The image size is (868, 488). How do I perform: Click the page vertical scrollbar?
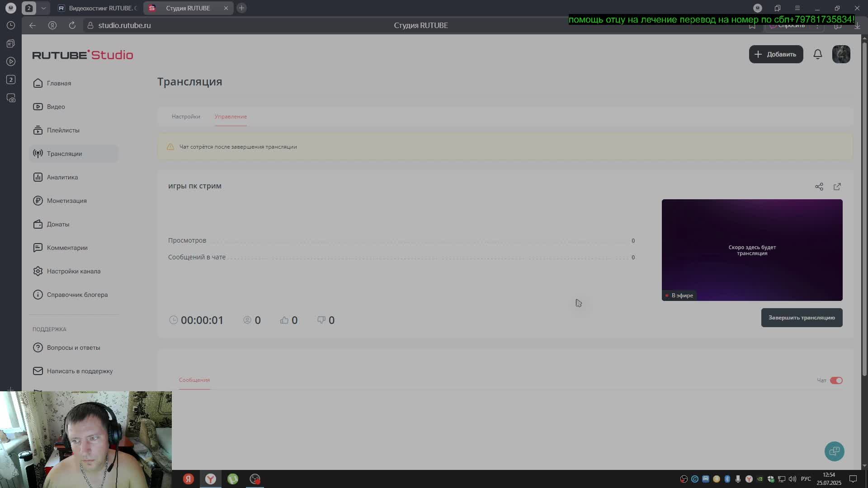[x=864, y=208]
